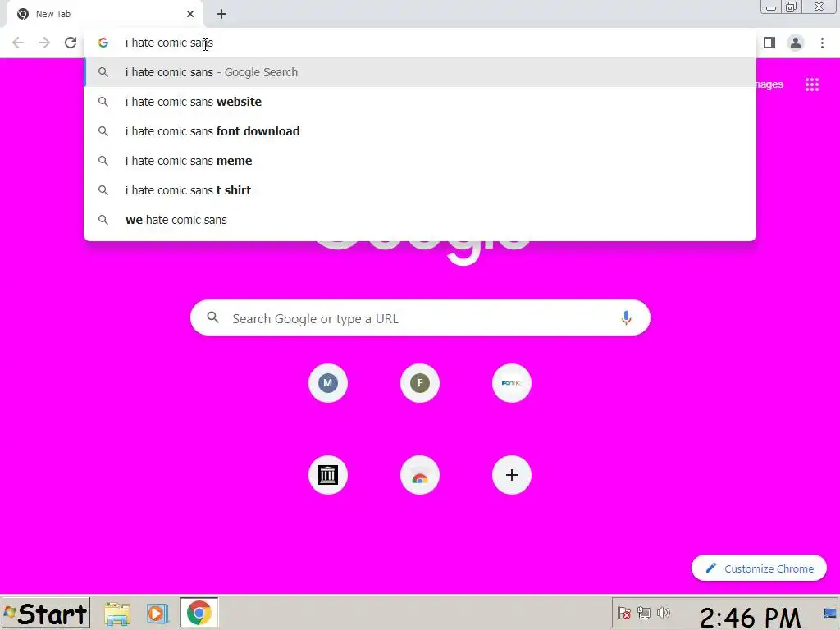
Task: Click the volume speaker tray icon
Action: click(663, 613)
